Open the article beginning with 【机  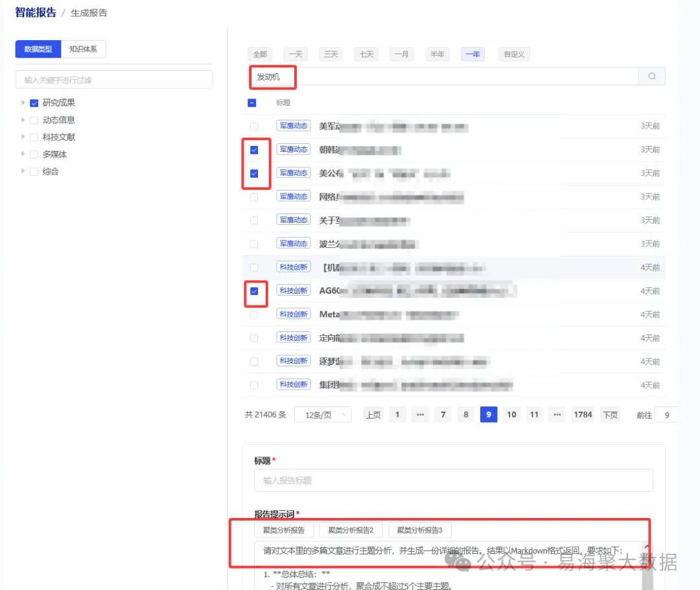coord(404,268)
